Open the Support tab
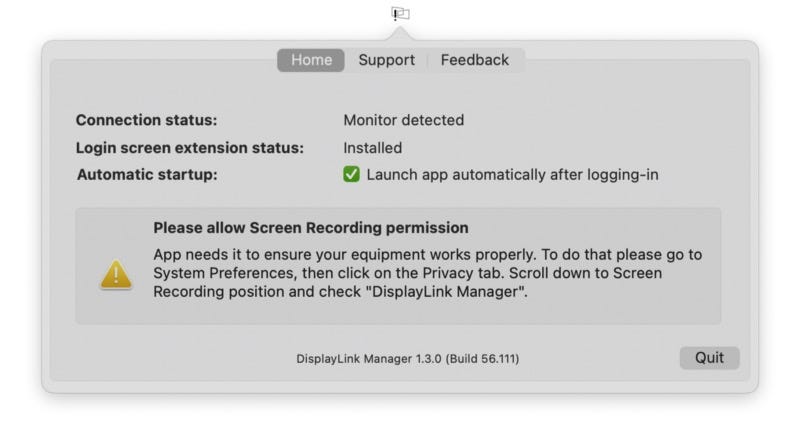This screenshot has width=800, height=439. coord(386,60)
